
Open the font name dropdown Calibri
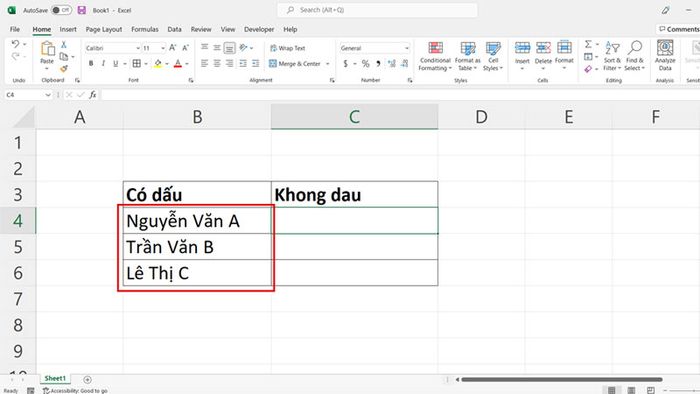pyautogui.click(x=138, y=48)
